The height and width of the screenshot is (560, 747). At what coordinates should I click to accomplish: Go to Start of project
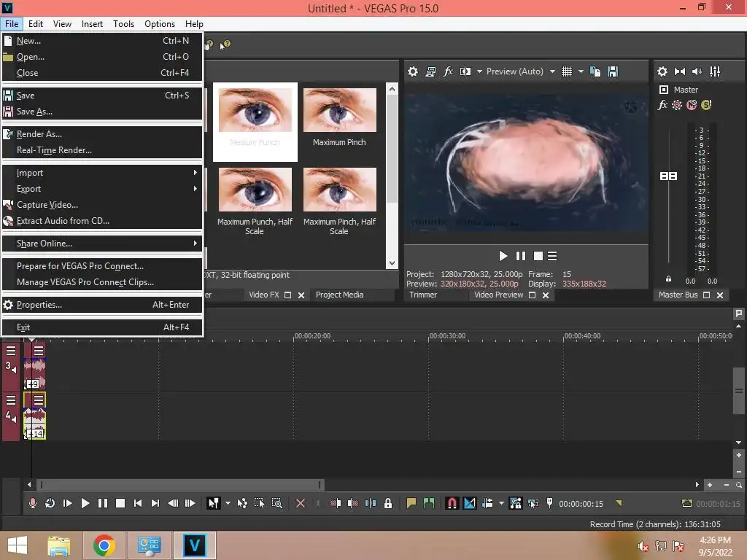[138, 503]
